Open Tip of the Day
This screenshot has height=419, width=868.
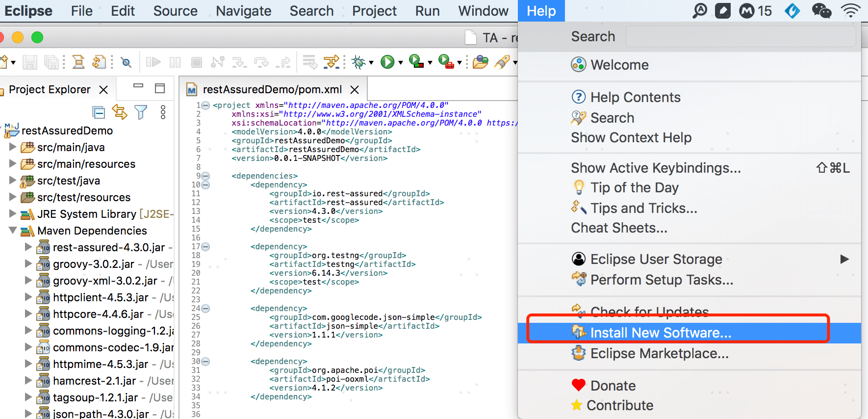click(689, 187)
